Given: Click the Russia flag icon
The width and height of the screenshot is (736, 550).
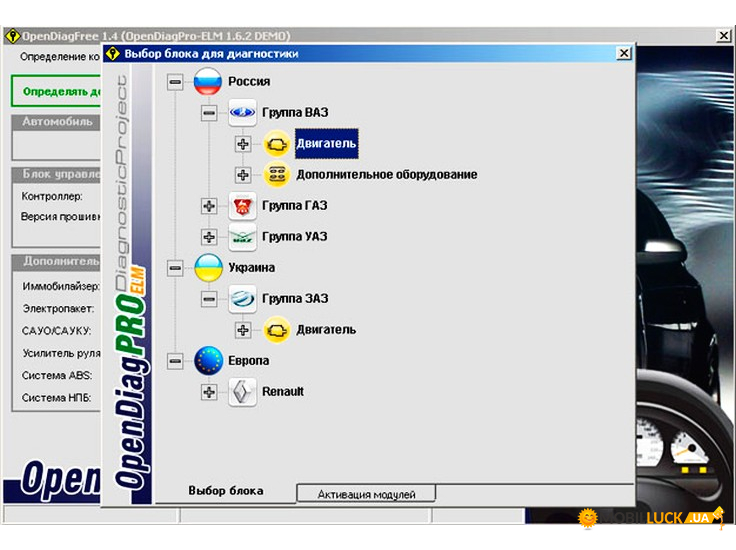Looking at the screenshot, I should pyautogui.click(x=208, y=82).
